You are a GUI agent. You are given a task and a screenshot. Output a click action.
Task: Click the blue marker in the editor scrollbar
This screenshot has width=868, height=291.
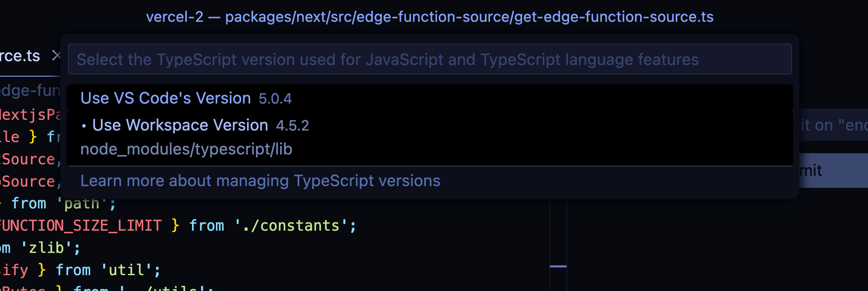pos(558,266)
